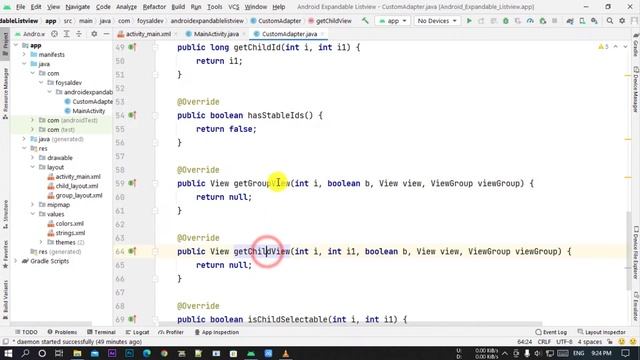Open the Logcat tool window
640x360 pixels.
point(138,332)
